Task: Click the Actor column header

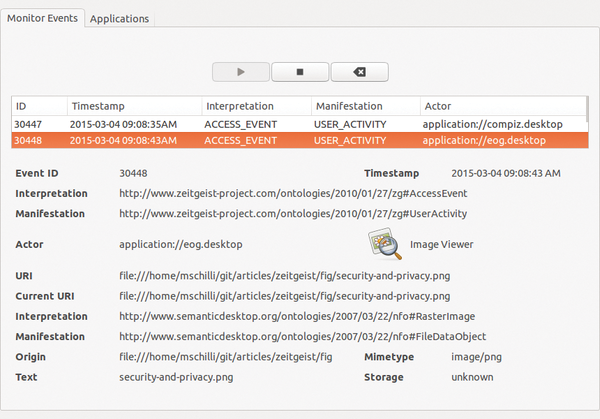Action: click(503, 106)
